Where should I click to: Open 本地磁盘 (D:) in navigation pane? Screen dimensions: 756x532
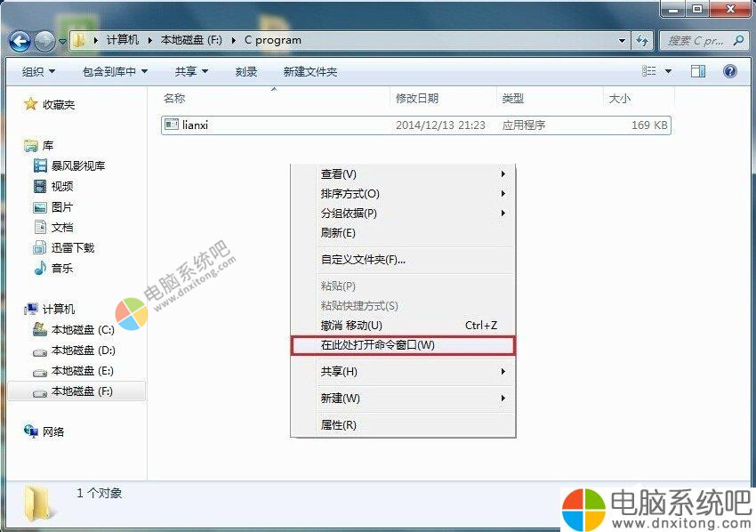coord(83,351)
